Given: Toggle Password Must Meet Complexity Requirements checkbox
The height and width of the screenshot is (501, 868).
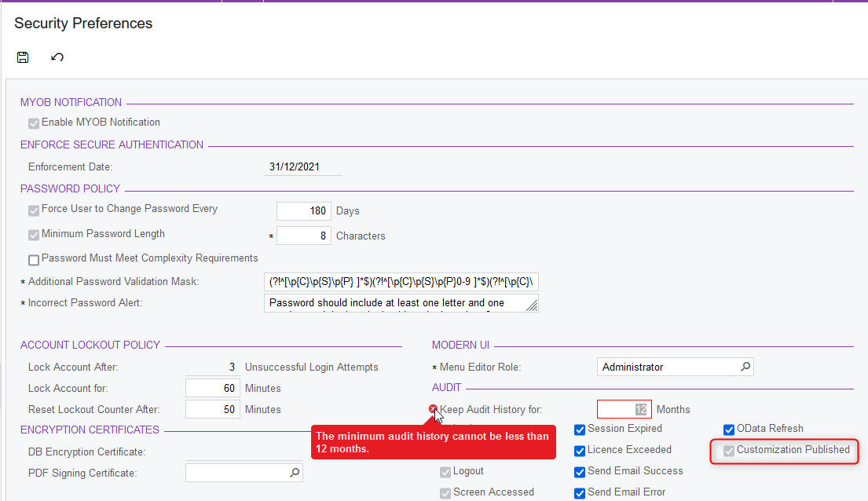Looking at the screenshot, I should [x=34, y=259].
